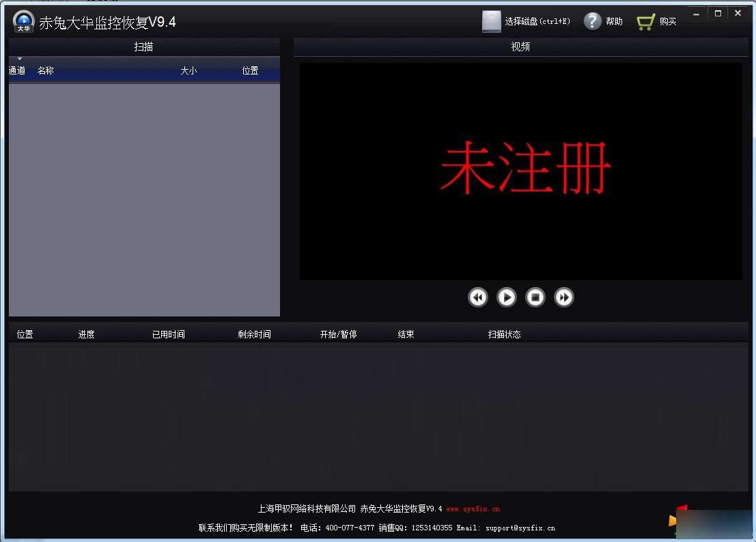Open the www.sysfix.cn link
The image size is (756, 542).
coord(473,509)
